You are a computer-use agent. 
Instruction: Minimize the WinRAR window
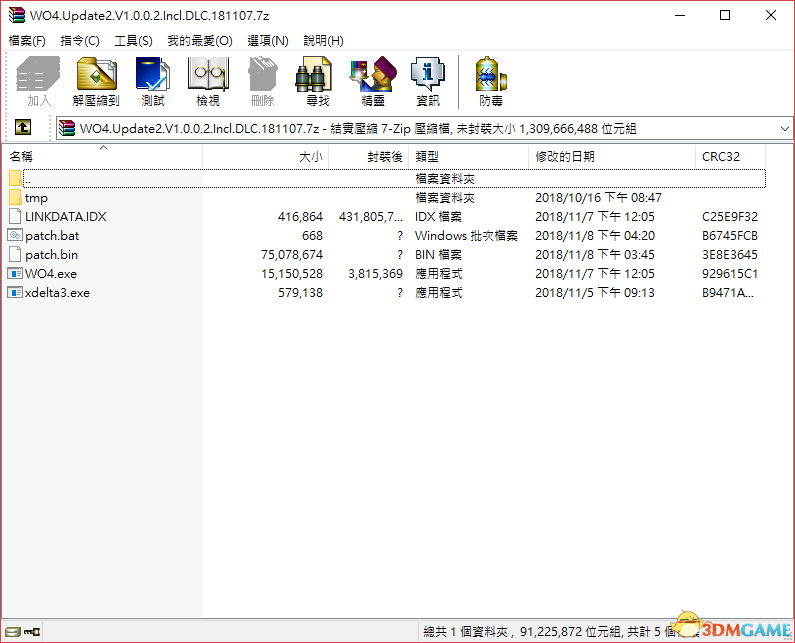click(x=680, y=15)
